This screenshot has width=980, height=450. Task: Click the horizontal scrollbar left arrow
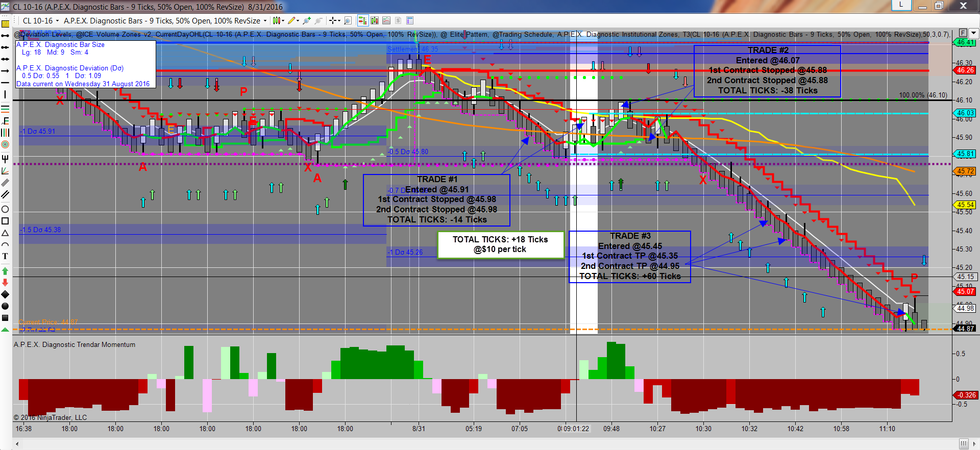[x=18, y=444]
